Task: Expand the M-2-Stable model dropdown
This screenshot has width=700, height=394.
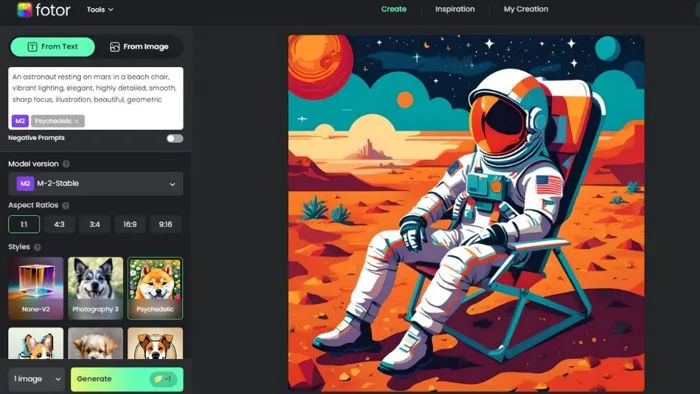Action: 96,183
